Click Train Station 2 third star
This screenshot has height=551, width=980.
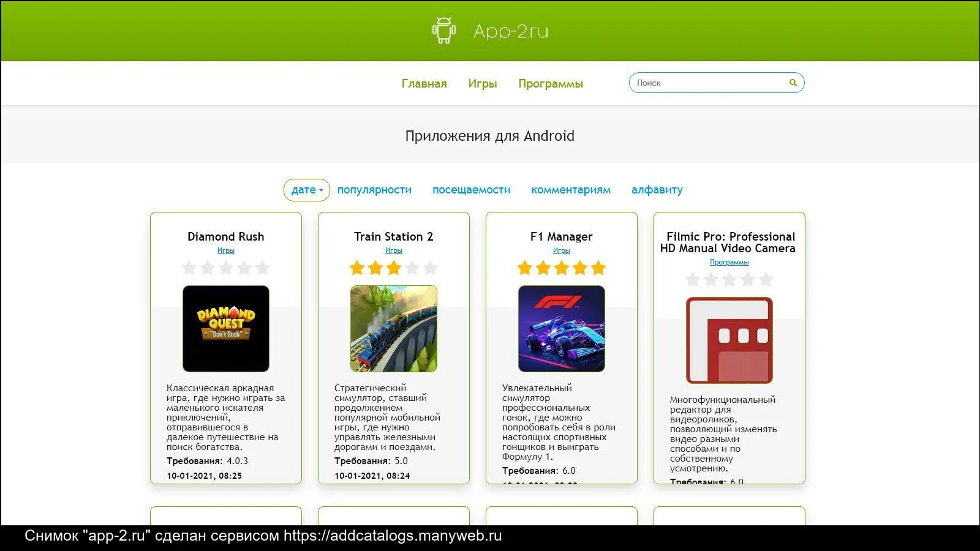click(x=394, y=268)
